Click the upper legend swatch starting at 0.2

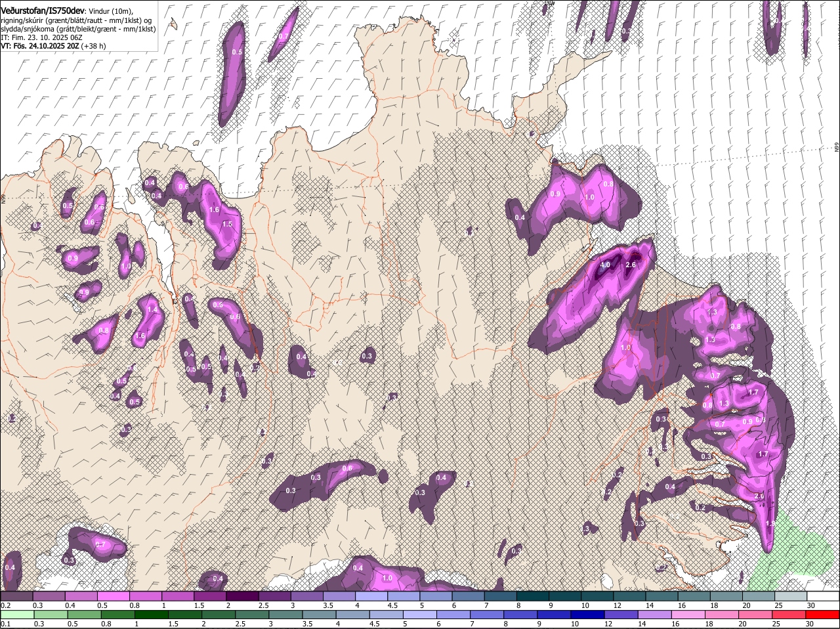pyautogui.click(x=17, y=596)
